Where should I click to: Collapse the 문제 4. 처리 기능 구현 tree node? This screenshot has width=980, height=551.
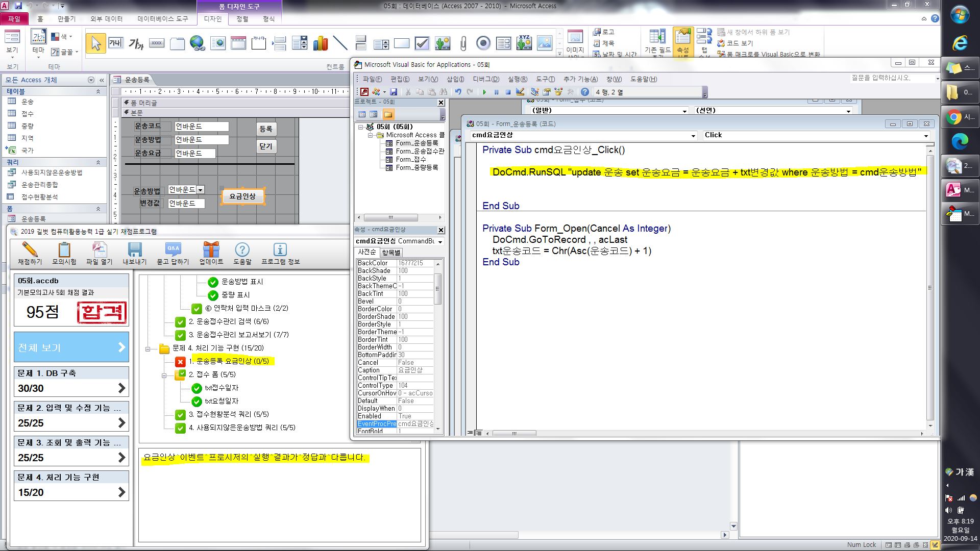(148, 349)
